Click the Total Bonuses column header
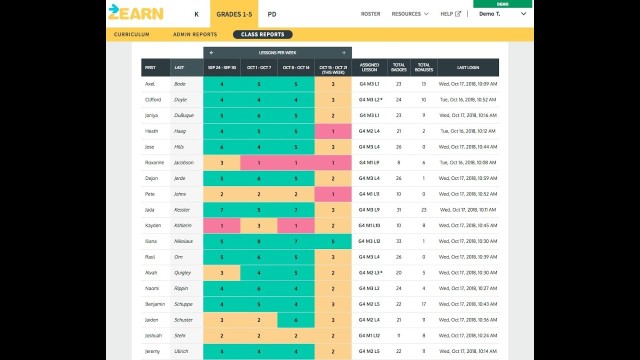 tap(424, 67)
